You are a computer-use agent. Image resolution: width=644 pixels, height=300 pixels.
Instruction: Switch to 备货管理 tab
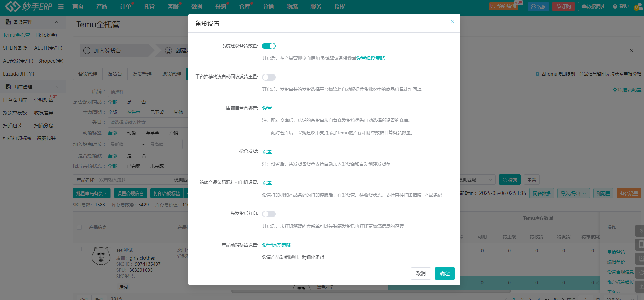(88, 74)
